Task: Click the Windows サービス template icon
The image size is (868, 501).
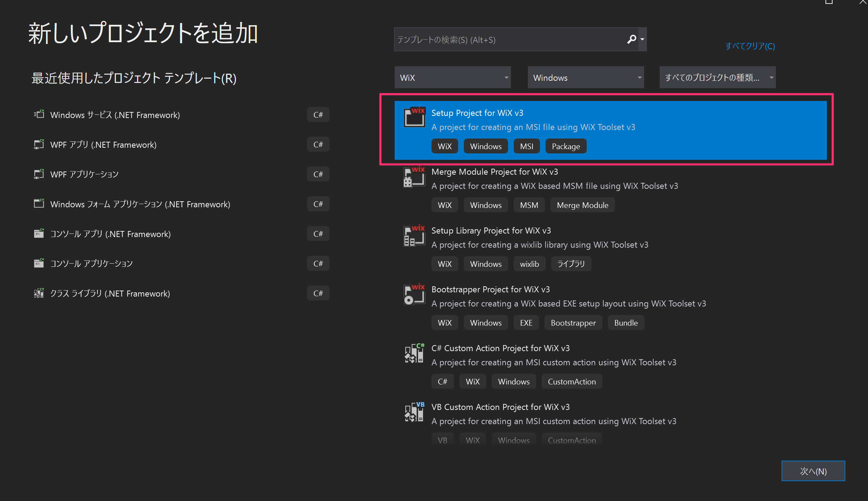Action: pos(39,114)
